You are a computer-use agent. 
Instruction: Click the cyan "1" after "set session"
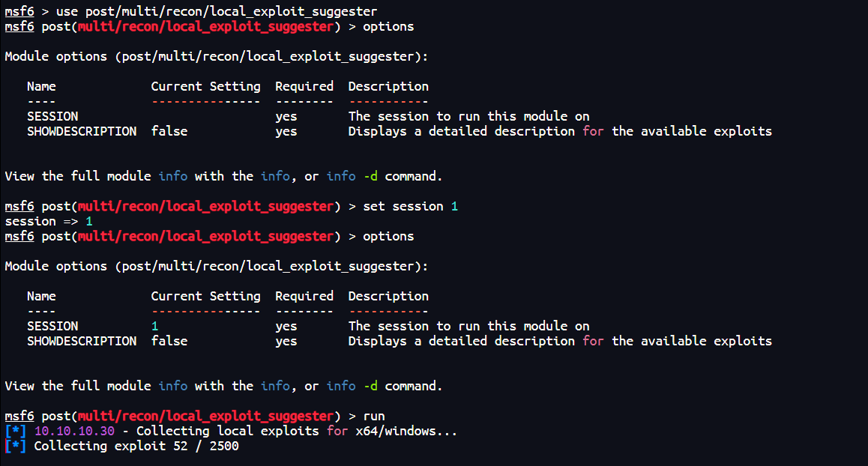coord(454,207)
